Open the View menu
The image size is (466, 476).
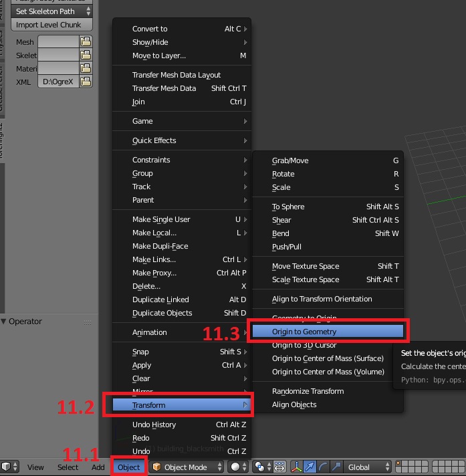(35, 467)
